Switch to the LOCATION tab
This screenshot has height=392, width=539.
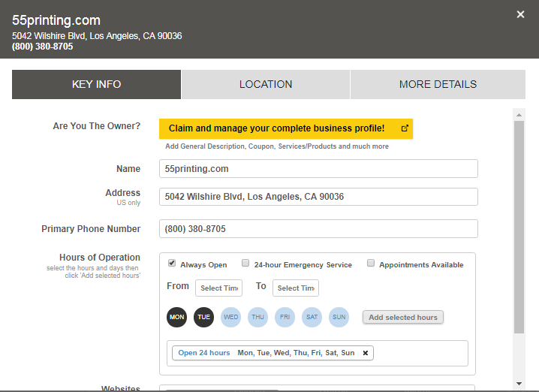(266, 84)
